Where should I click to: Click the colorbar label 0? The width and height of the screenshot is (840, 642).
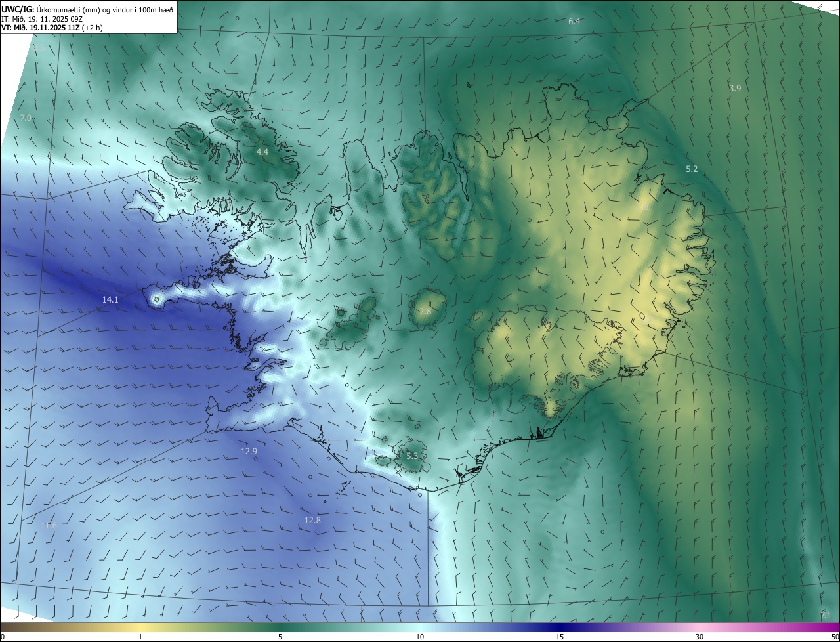pos(3,637)
